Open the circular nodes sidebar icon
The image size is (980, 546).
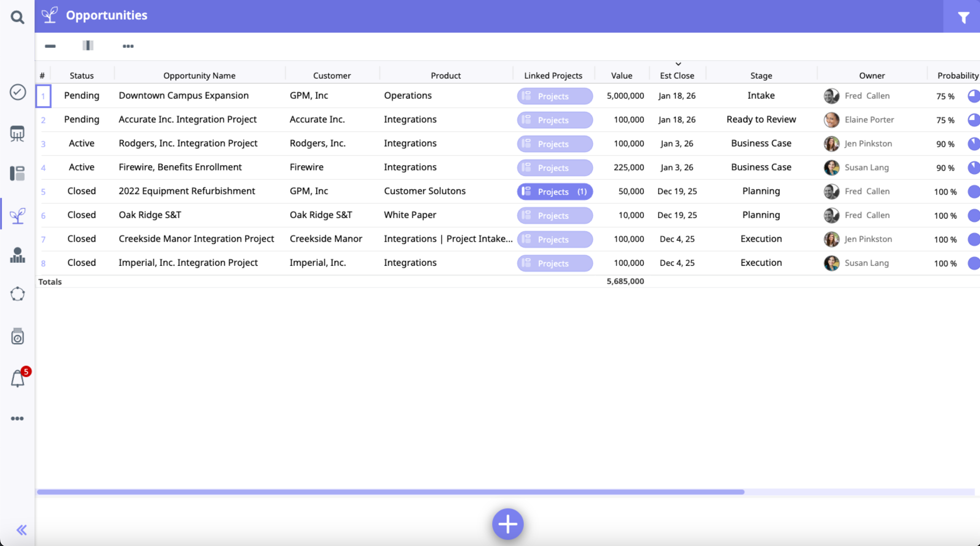[x=17, y=294]
